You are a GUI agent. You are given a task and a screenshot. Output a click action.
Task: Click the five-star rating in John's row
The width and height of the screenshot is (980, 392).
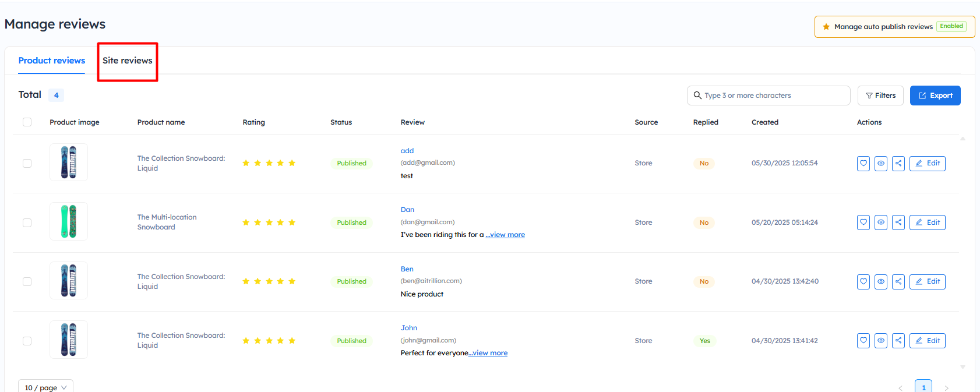point(269,341)
